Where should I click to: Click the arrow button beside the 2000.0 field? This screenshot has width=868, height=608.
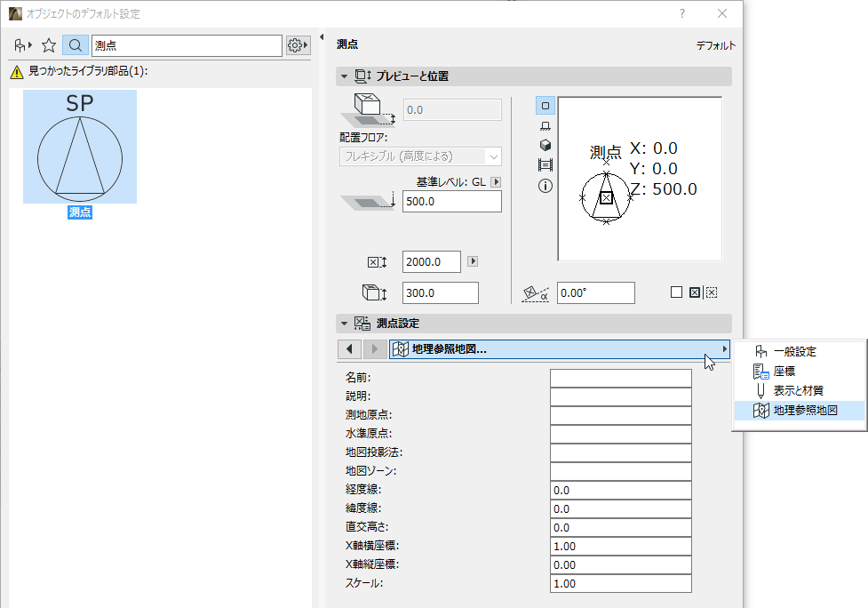pyautogui.click(x=473, y=261)
